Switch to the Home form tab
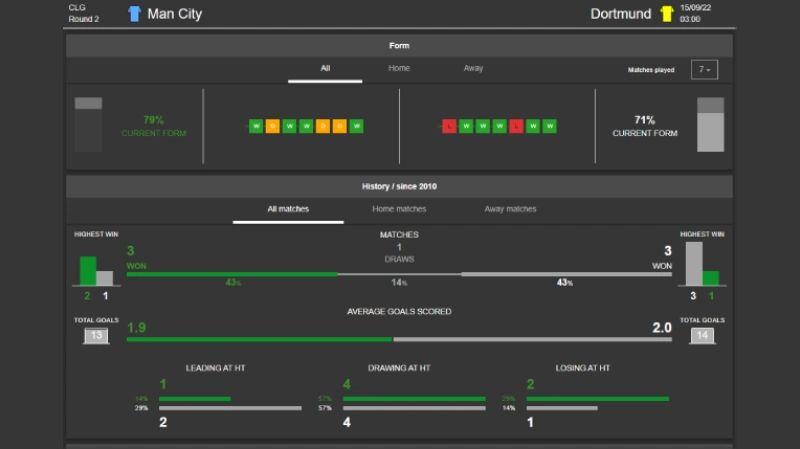 pos(399,68)
